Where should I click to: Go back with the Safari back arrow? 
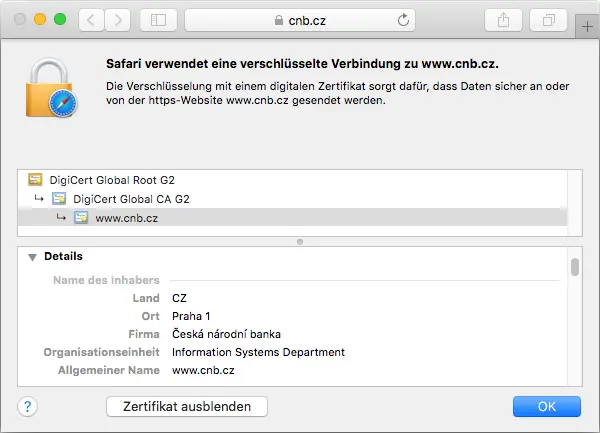(x=91, y=20)
